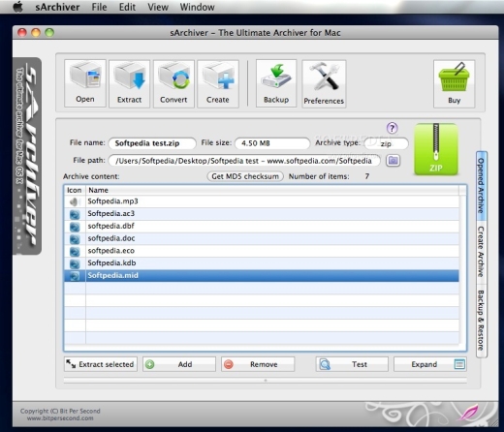Image resolution: width=504 pixels, height=432 pixels.
Task: Click the speaker icon of Softpedia.mp3
Action: pyautogui.click(x=75, y=201)
